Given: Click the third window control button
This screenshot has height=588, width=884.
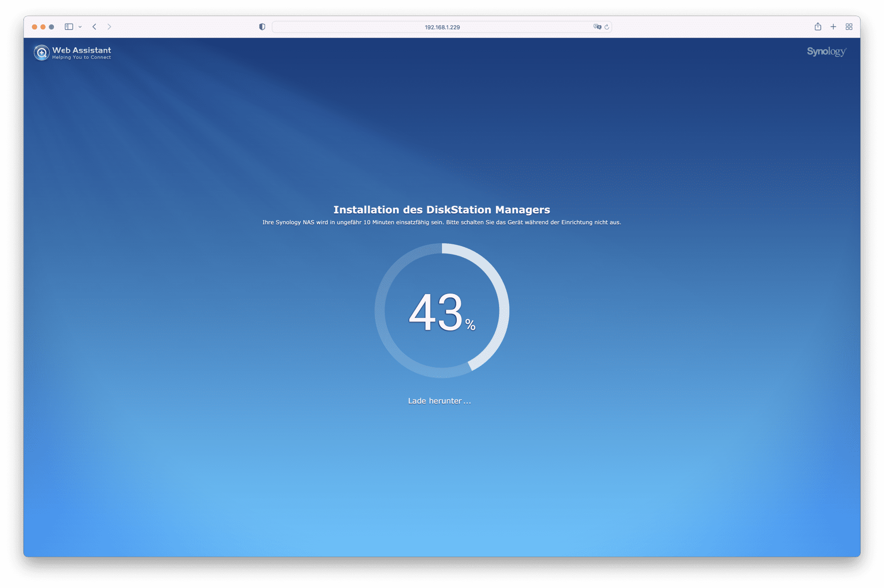Looking at the screenshot, I should (52, 27).
